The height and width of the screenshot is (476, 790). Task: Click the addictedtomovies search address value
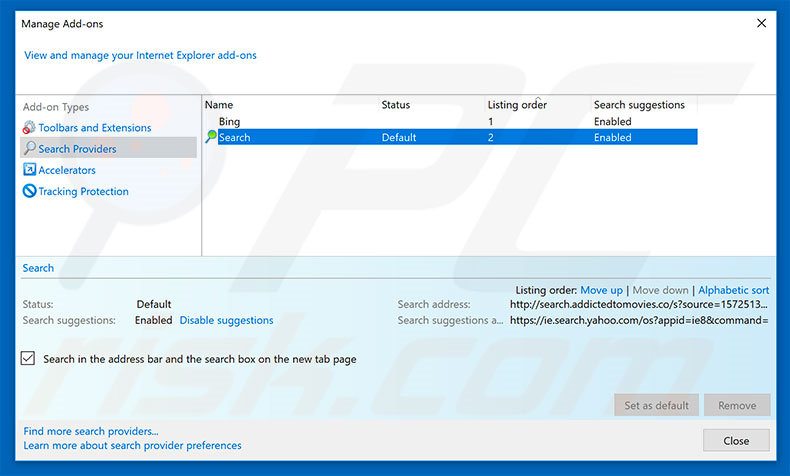point(639,304)
